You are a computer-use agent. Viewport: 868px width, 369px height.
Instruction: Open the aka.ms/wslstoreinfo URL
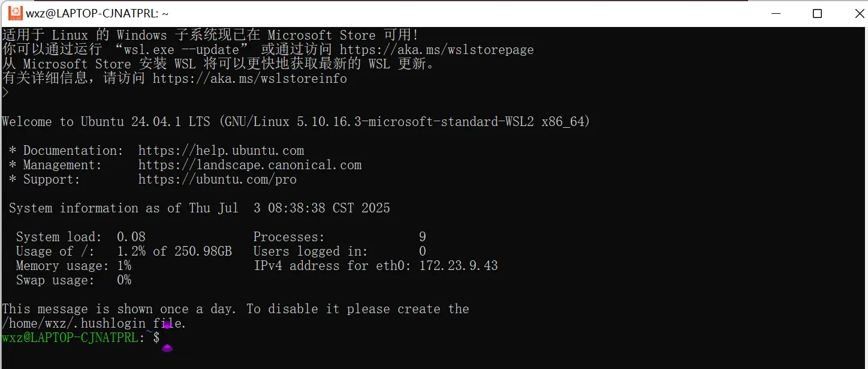pyautogui.click(x=249, y=79)
